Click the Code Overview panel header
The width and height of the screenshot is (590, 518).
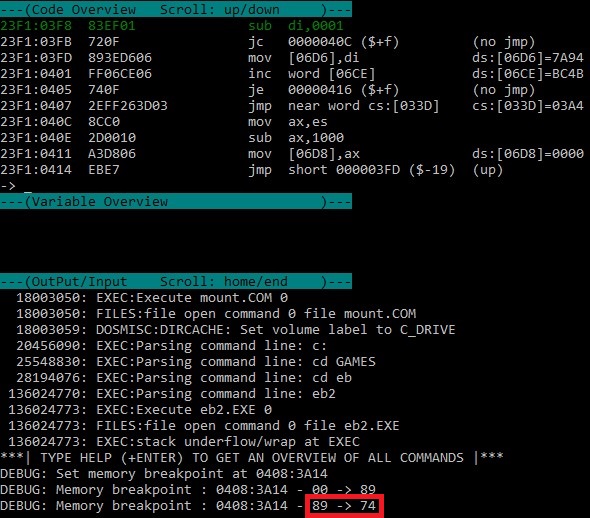pyautogui.click(x=176, y=9)
